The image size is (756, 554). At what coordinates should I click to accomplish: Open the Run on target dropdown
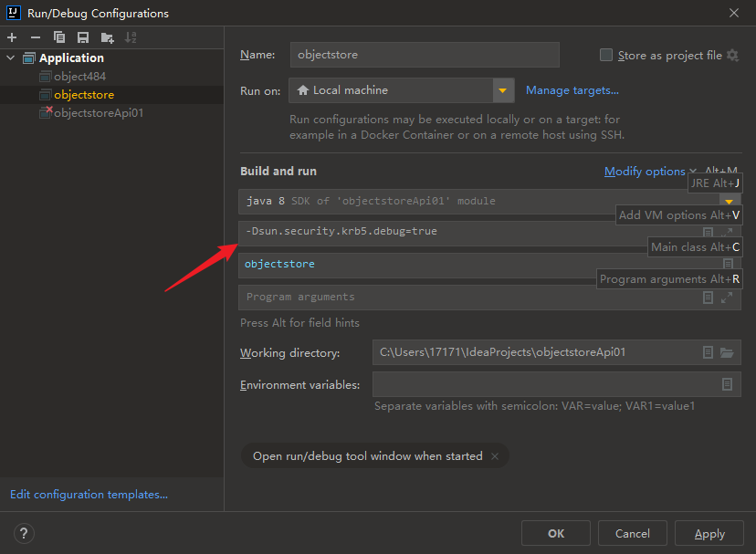pos(503,90)
